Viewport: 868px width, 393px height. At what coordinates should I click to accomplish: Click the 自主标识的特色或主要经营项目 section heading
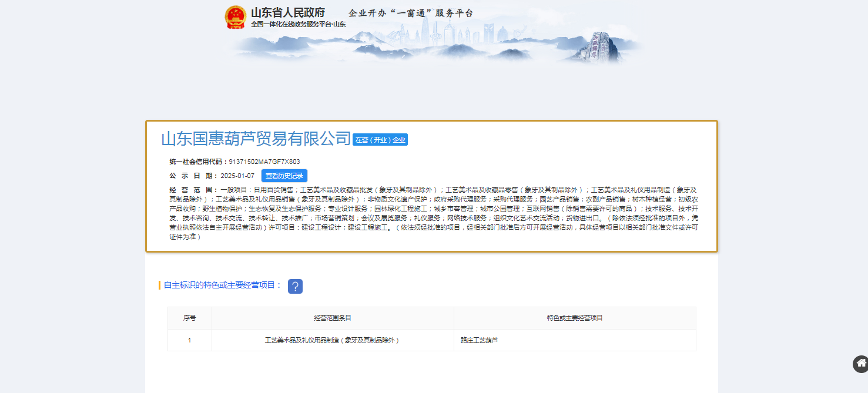222,285
